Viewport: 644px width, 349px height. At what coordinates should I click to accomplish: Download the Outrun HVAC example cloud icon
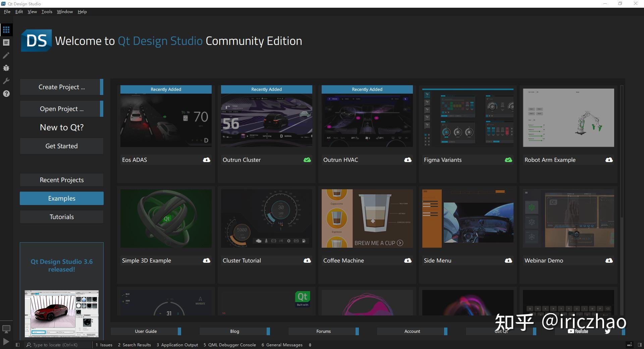point(408,160)
